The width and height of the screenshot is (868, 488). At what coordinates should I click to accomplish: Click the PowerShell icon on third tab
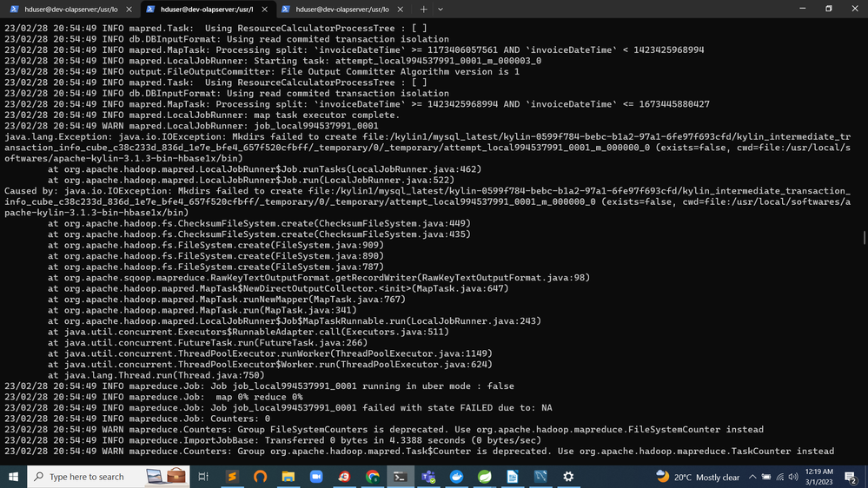(286, 10)
